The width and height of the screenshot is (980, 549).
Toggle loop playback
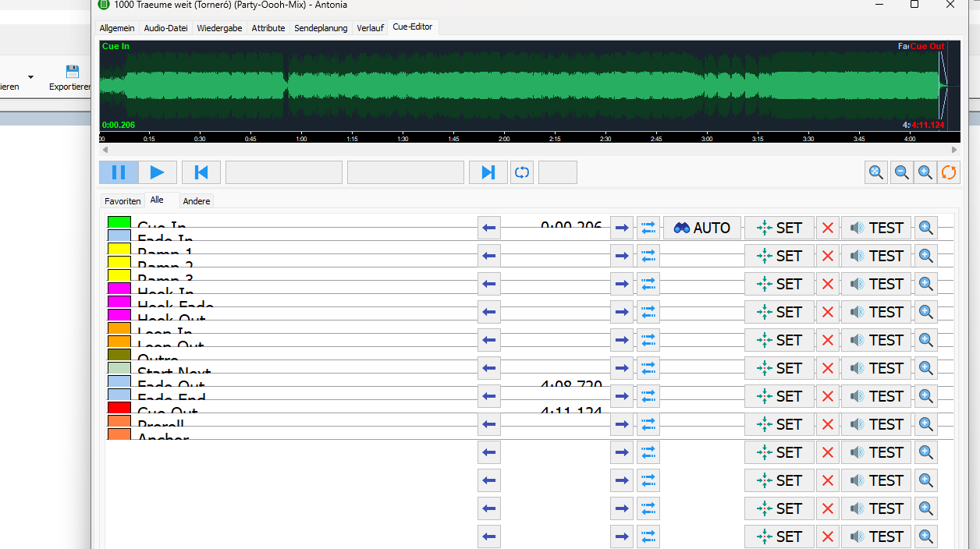tap(522, 172)
